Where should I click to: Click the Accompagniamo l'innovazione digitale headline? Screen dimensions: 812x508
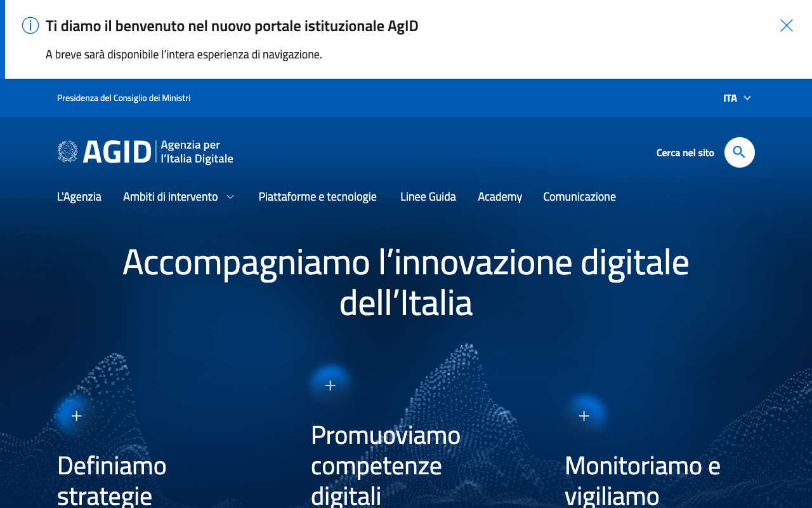tap(406, 282)
